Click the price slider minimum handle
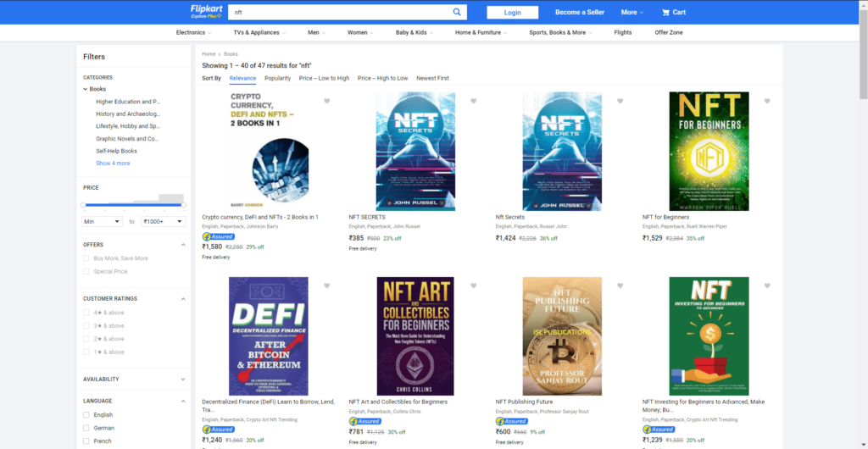Viewport: 868px width, 449px height. click(83, 205)
